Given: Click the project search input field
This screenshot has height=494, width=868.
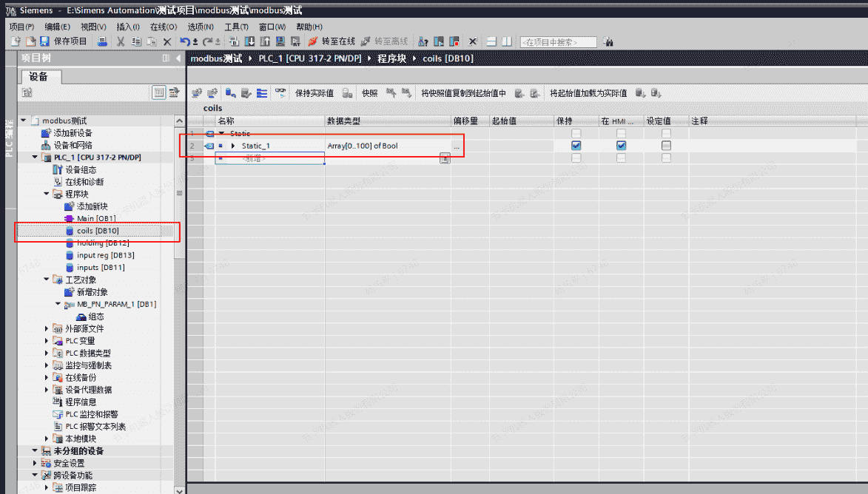Looking at the screenshot, I should (x=559, y=42).
